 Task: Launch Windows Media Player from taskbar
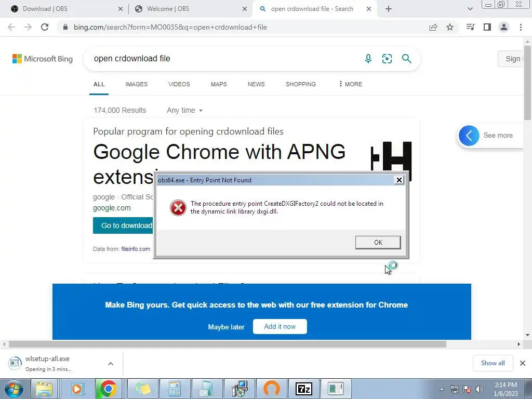77,389
